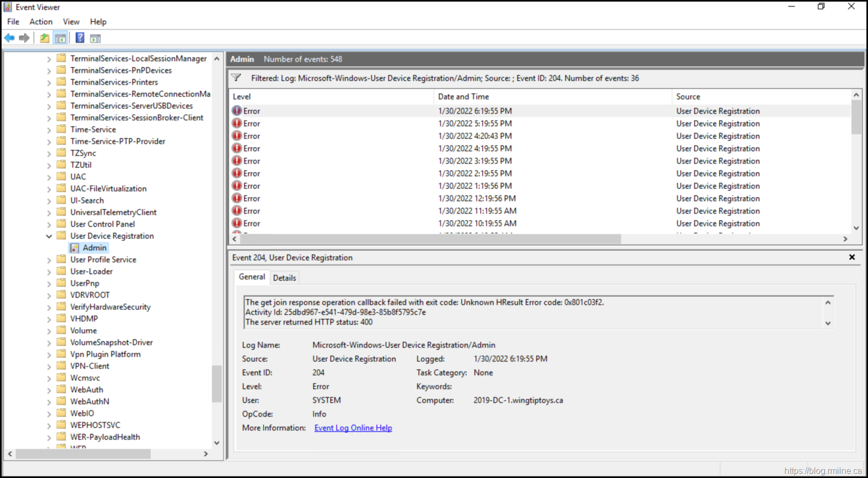Toggle the Show/Hide Action Pane icon
Screen dimensions: 868x478
tap(95, 38)
